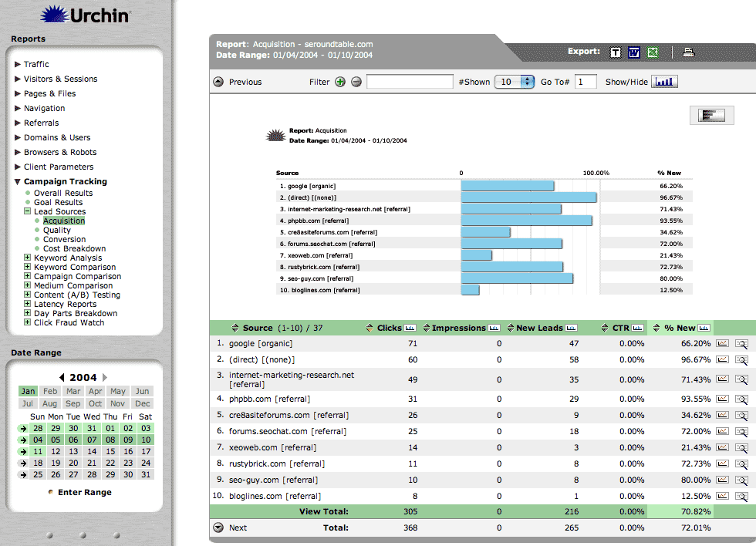Expand Keyword Analysis subtree
The image size is (756, 546).
28,258
